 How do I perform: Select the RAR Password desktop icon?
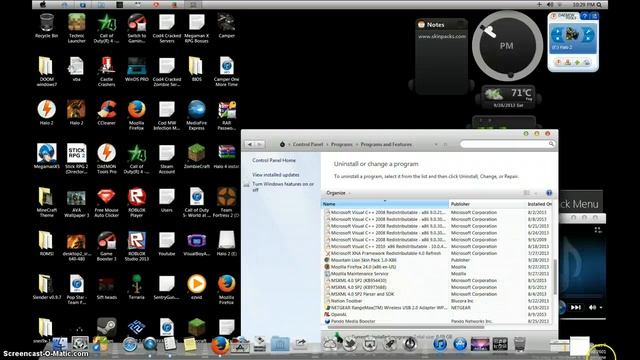pos(227,115)
